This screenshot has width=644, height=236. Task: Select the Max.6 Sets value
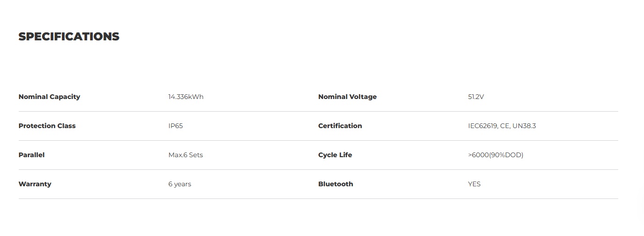point(185,155)
